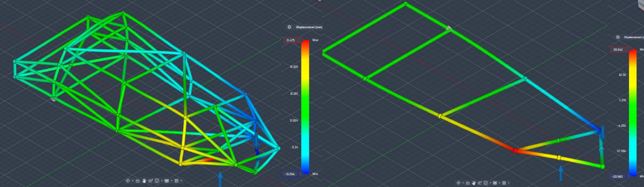Screen dimensions: 644x187
Task: Expand Grid and Snaps dropdown arrow in right viewport
Action: pos(509,183)
